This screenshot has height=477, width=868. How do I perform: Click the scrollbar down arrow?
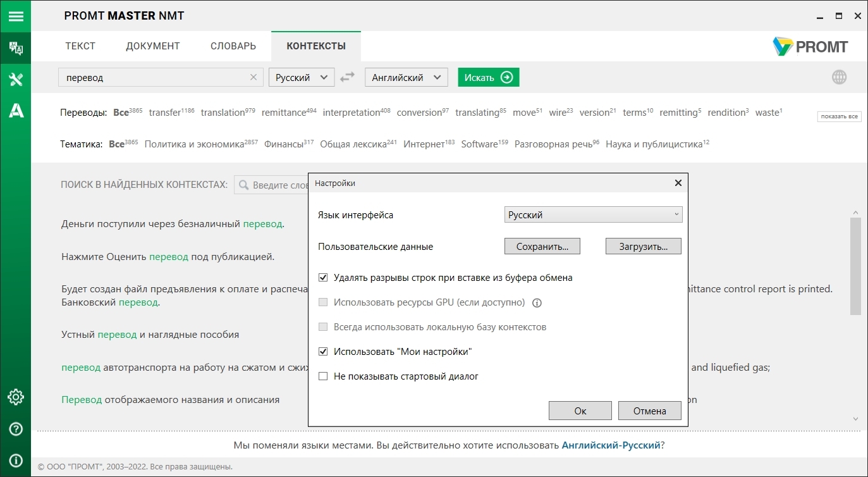point(855,418)
